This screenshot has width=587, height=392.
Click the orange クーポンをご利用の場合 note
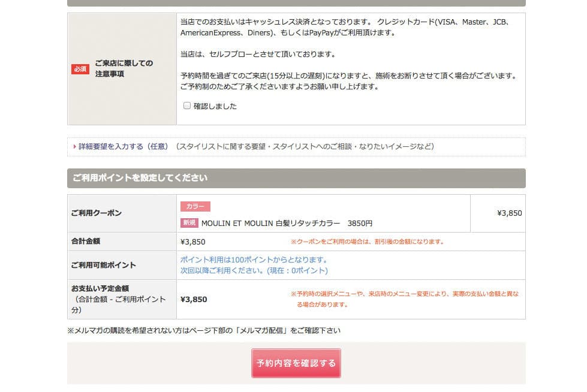point(367,242)
